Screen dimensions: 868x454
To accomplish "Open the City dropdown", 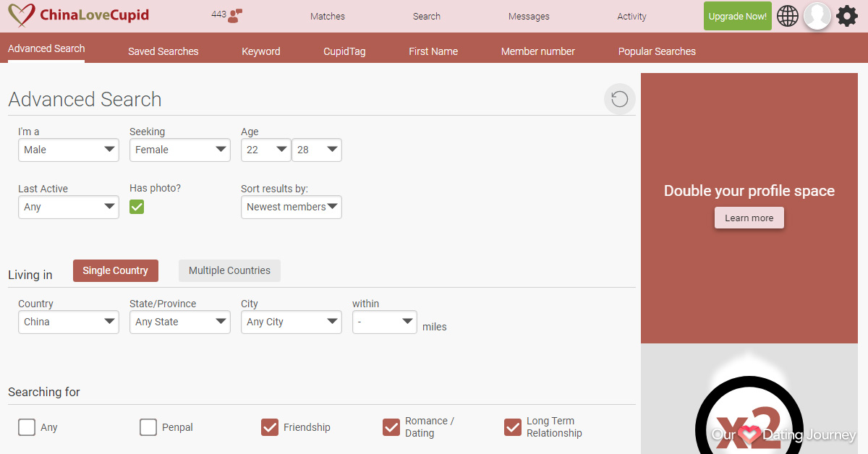I will pyautogui.click(x=292, y=322).
